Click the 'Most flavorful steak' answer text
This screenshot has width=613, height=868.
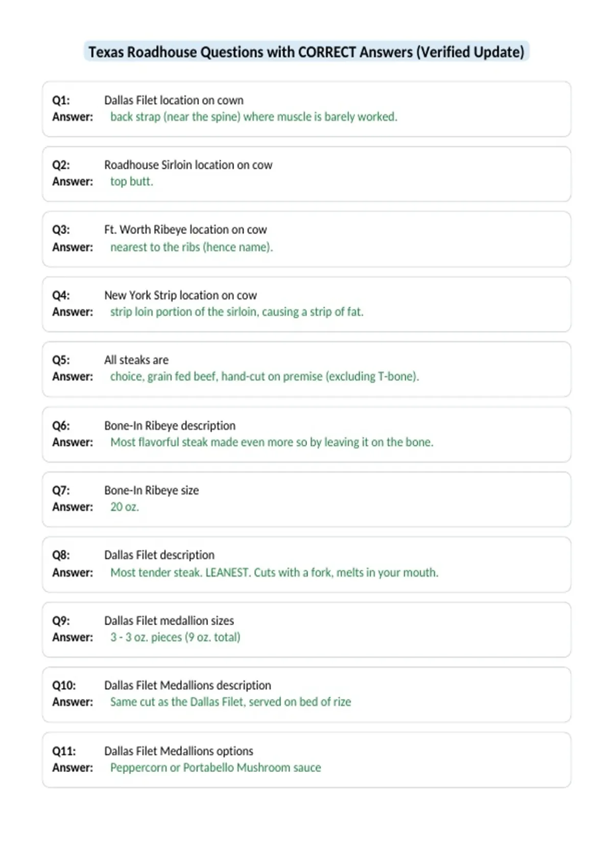click(272, 442)
